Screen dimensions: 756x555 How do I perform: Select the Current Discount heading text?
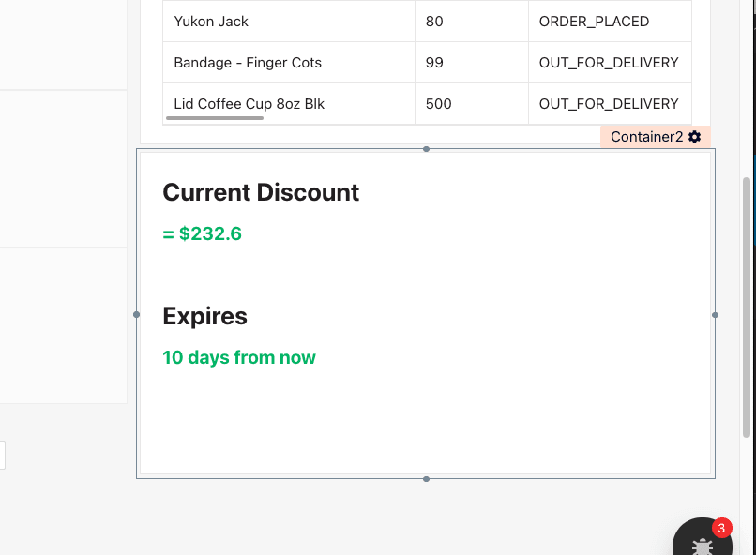pyautogui.click(x=261, y=192)
